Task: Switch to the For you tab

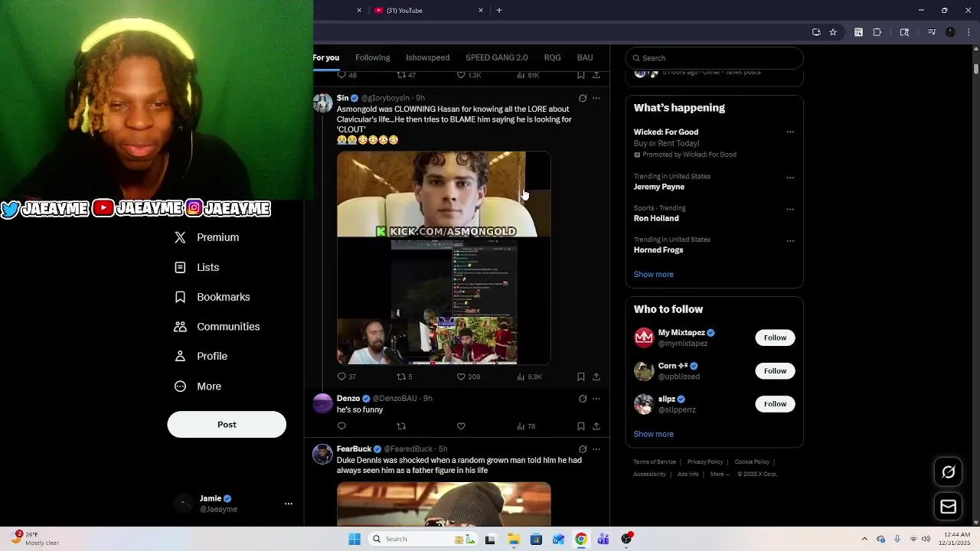Action: 326,57
